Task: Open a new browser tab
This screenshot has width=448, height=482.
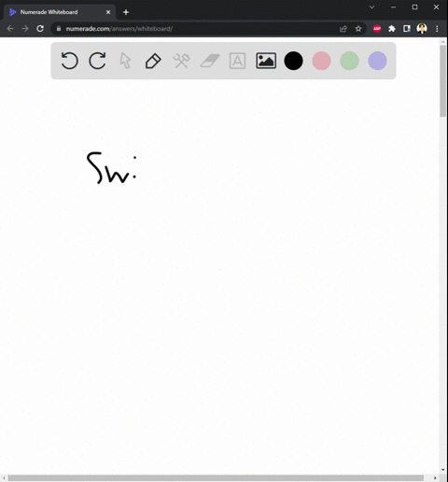Action: pyautogui.click(x=126, y=12)
